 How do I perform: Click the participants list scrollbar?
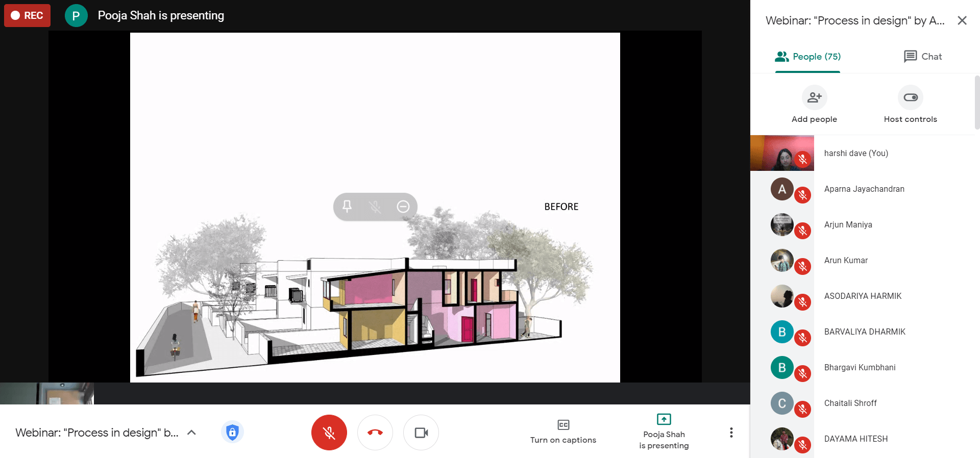(977, 102)
